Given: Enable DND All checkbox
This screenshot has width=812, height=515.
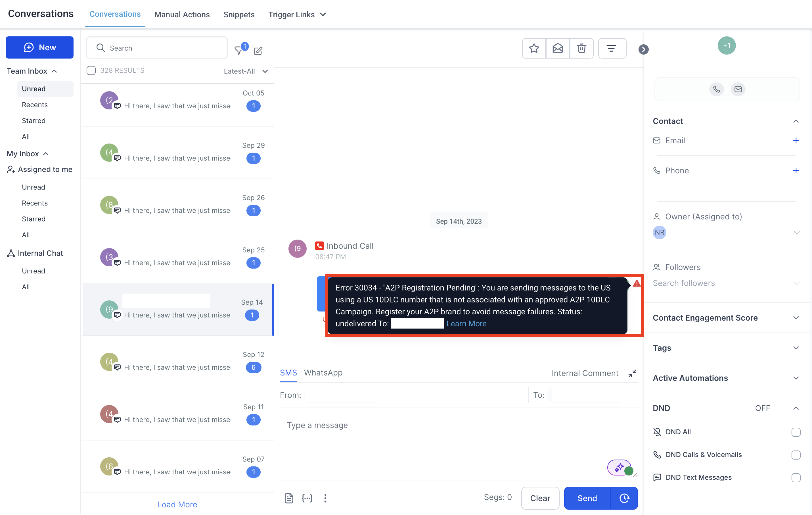Looking at the screenshot, I should click(796, 432).
